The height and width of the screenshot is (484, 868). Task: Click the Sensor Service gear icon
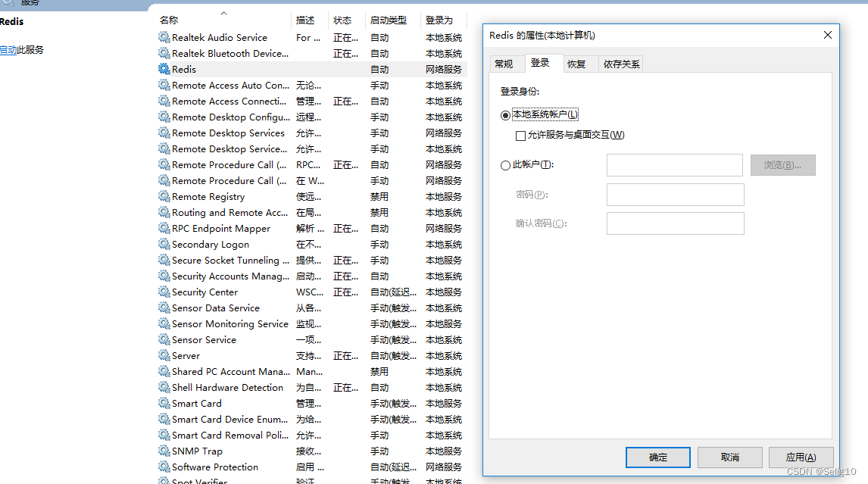(x=164, y=339)
